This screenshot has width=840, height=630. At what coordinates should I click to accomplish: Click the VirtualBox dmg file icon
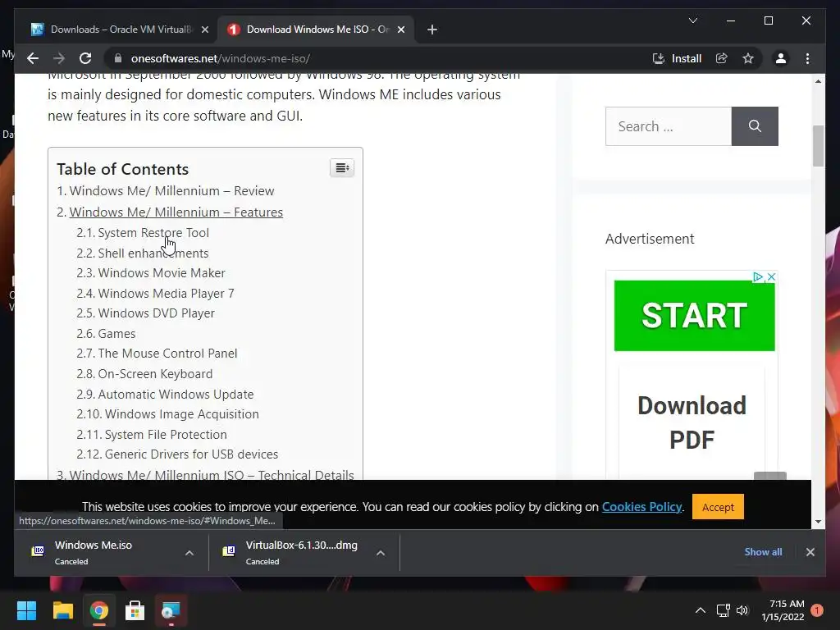pos(229,551)
